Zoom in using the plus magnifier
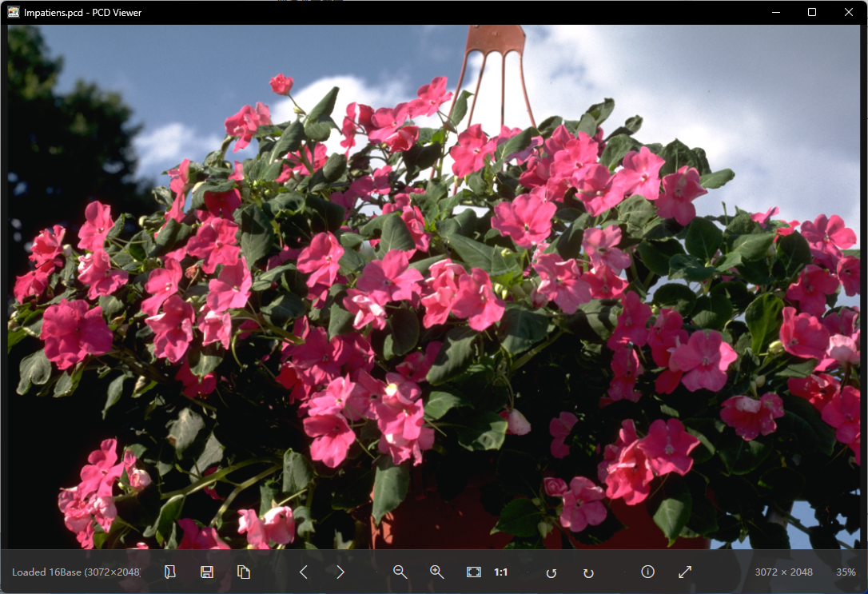Image resolution: width=868 pixels, height=594 pixels. [x=437, y=572]
